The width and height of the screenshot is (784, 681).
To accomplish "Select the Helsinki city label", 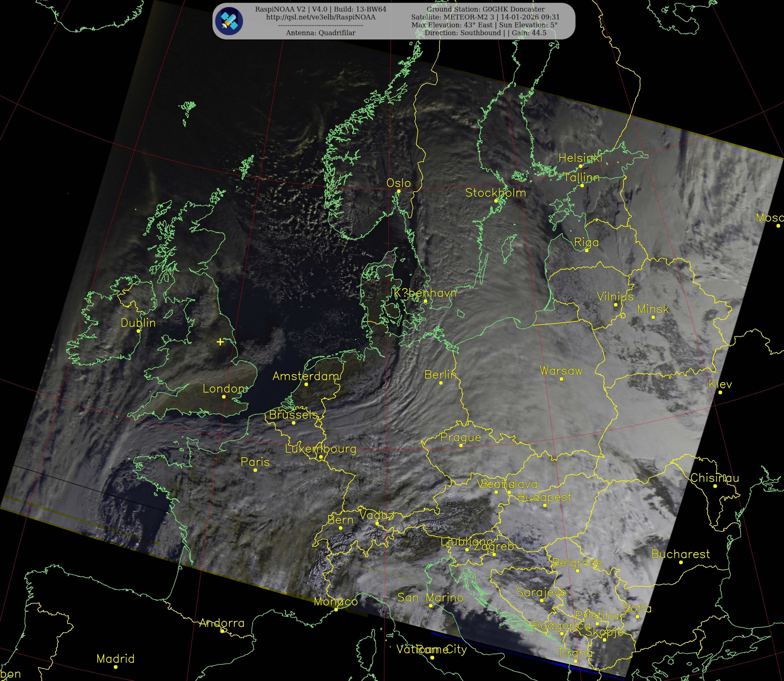I will 580,158.
